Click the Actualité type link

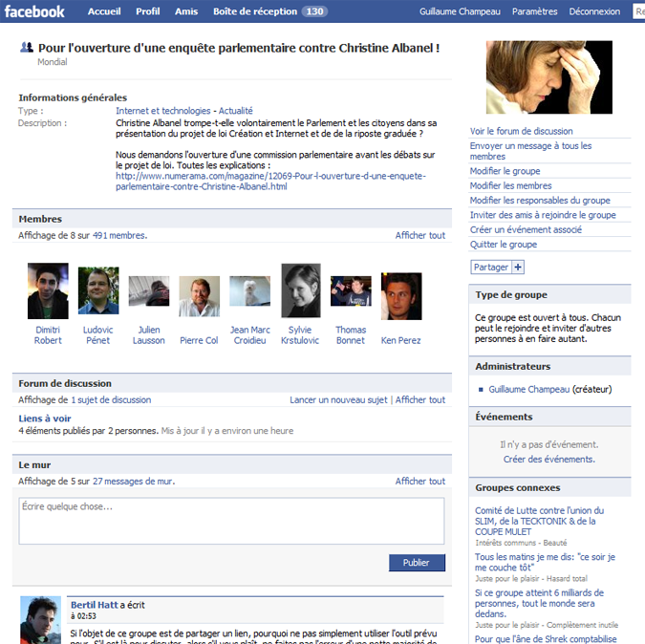pyautogui.click(x=235, y=111)
